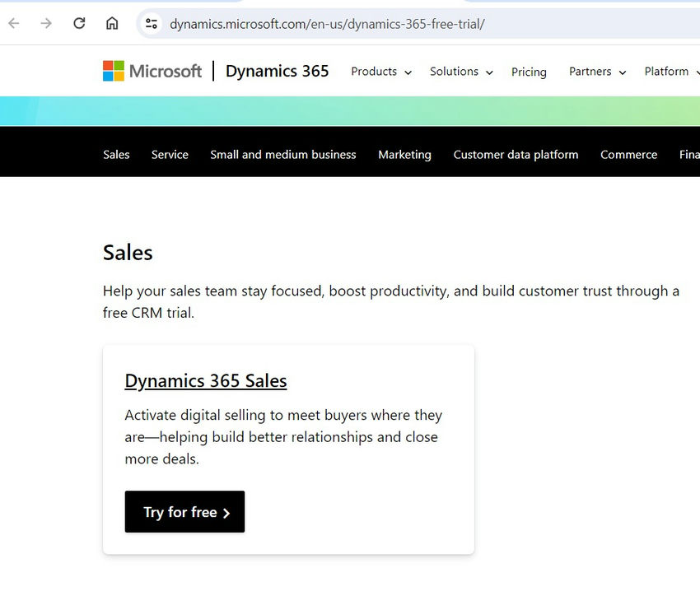The width and height of the screenshot is (700, 596).
Task: Click the Try for free button
Action: [184, 512]
